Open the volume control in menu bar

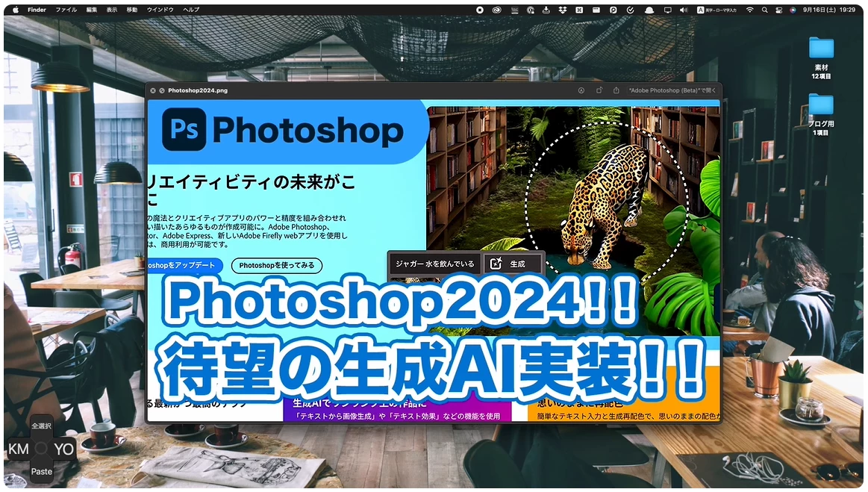684,10
